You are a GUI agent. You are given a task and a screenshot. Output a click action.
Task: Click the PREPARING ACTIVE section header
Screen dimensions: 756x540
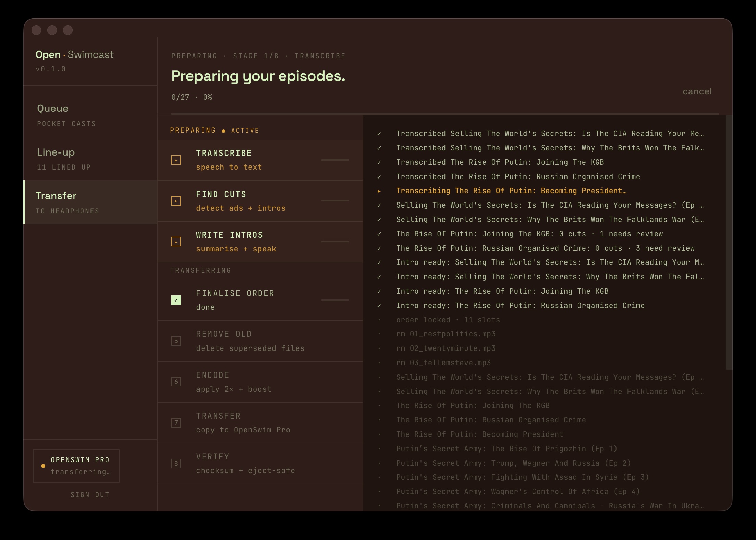coord(215,131)
